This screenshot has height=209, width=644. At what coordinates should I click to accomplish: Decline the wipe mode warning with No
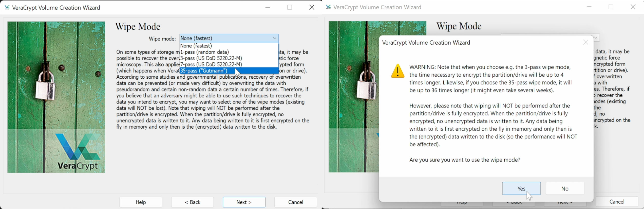tap(565, 188)
